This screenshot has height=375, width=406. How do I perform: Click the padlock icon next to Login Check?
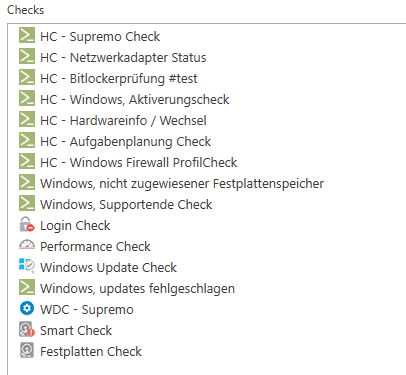point(27,225)
